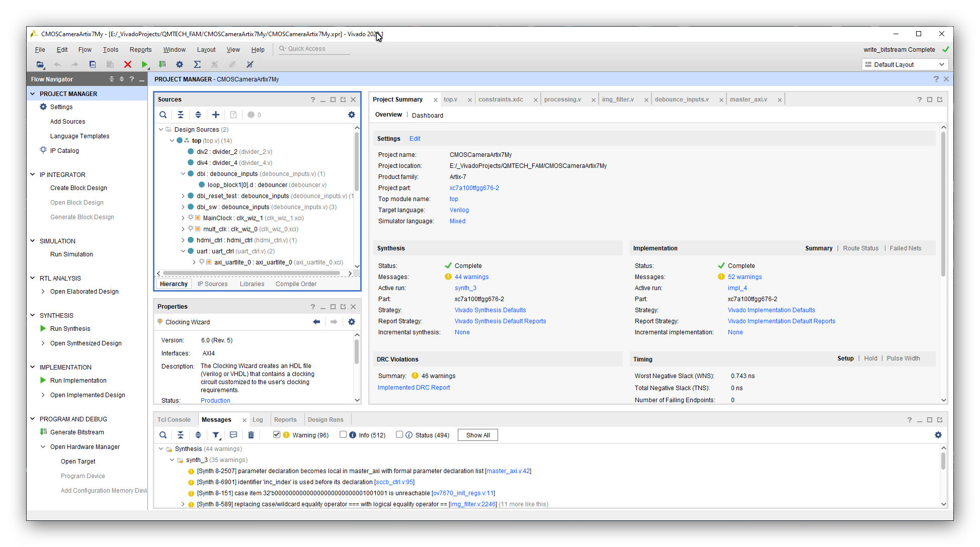
Task: Switch to constraints.xdc tab
Action: pos(501,100)
